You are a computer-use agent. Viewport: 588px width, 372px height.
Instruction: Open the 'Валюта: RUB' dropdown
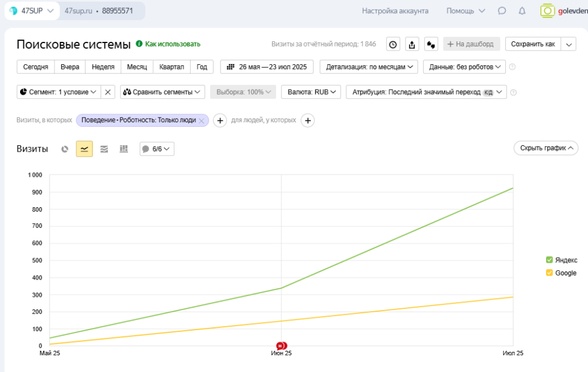tap(311, 92)
